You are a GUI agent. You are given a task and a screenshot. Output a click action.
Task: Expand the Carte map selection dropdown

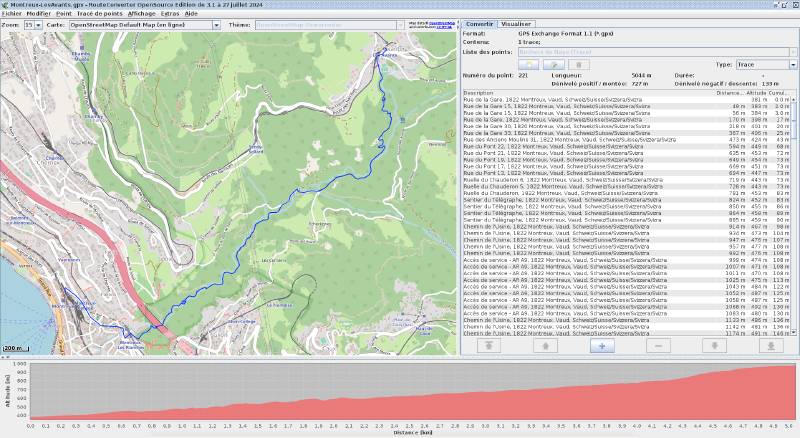(217, 24)
